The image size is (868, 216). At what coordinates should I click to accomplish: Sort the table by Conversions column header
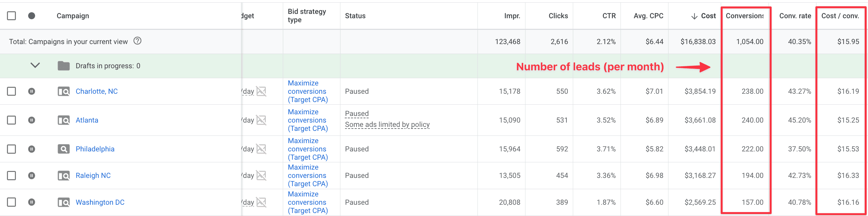[745, 16]
